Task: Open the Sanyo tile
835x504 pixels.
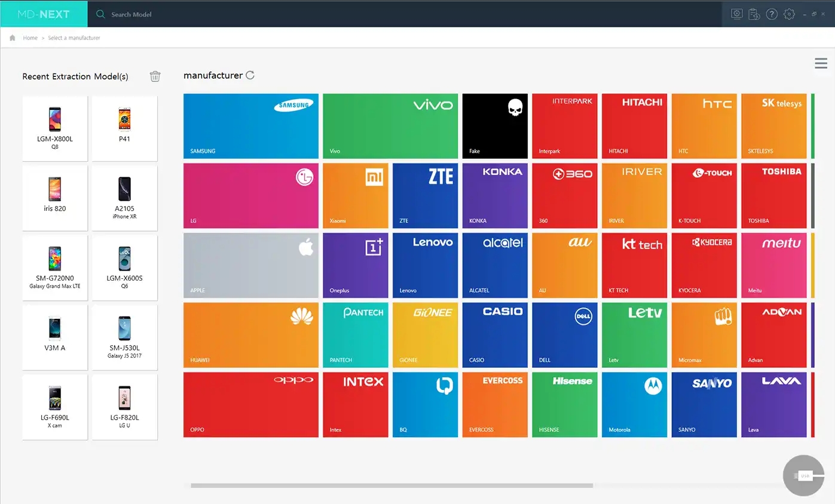Action: point(704,405)
